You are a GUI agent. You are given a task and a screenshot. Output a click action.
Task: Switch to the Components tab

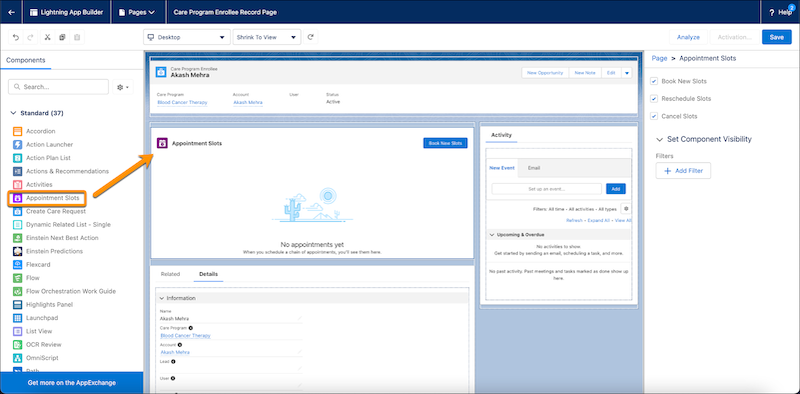click(26, 60)
